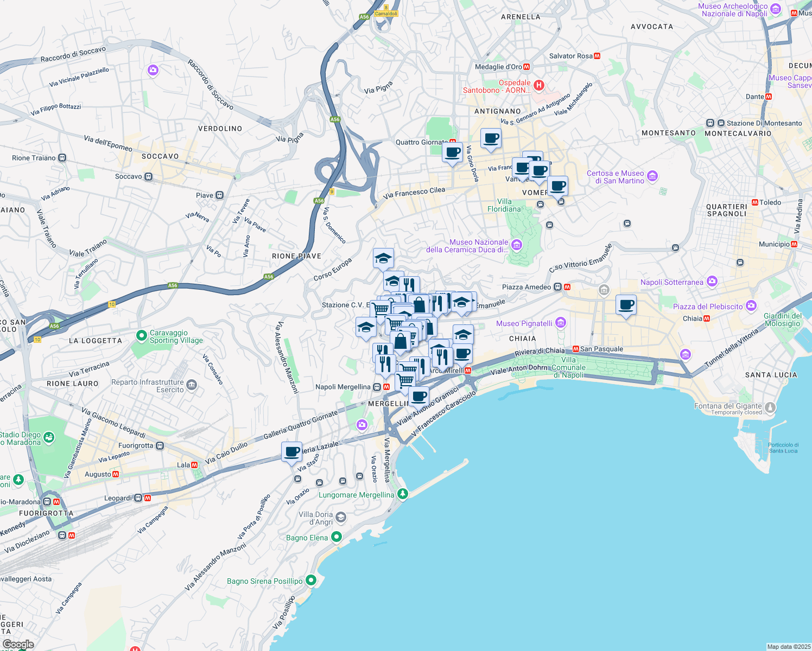This screenshot has width=812, height=651.
Task: Click the VERDOLINO district label
Action: point(220,129)
